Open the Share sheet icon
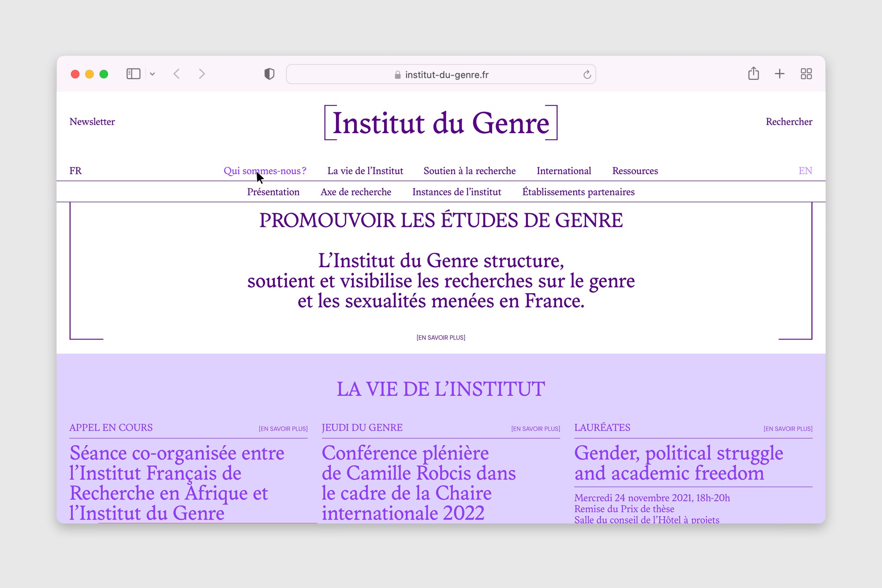Viewport: 882px width, 588px height. [753, 74]
